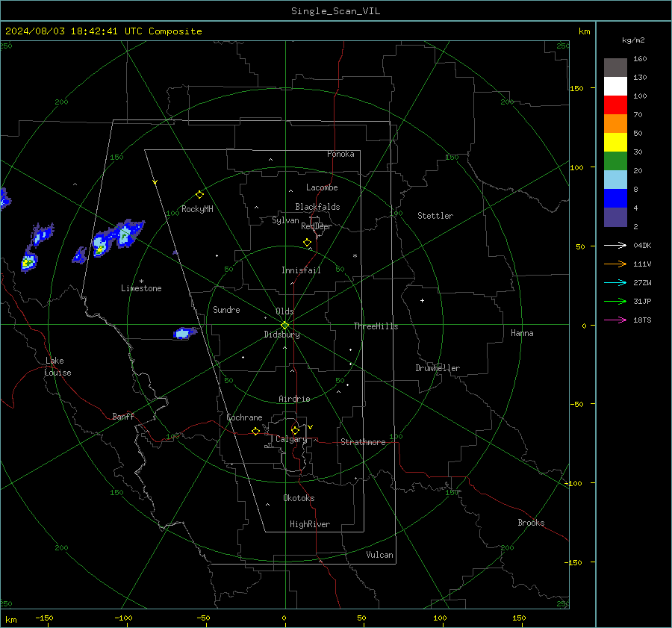This screenshot has width=672, height=628.
Task: Select the purple 2-4 legend color
Action: [x=615, y=217]
